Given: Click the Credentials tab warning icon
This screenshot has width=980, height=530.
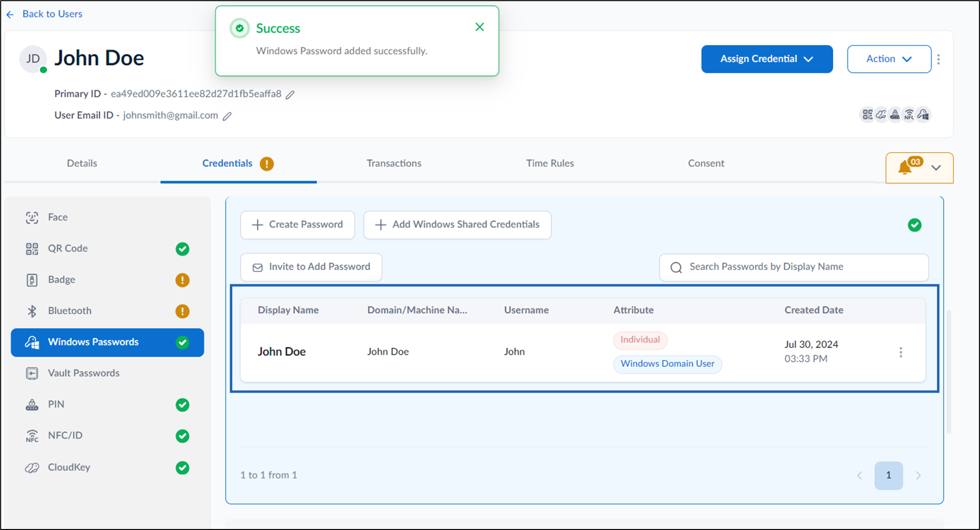Looking at the screenshot, I should pos(267,163).
